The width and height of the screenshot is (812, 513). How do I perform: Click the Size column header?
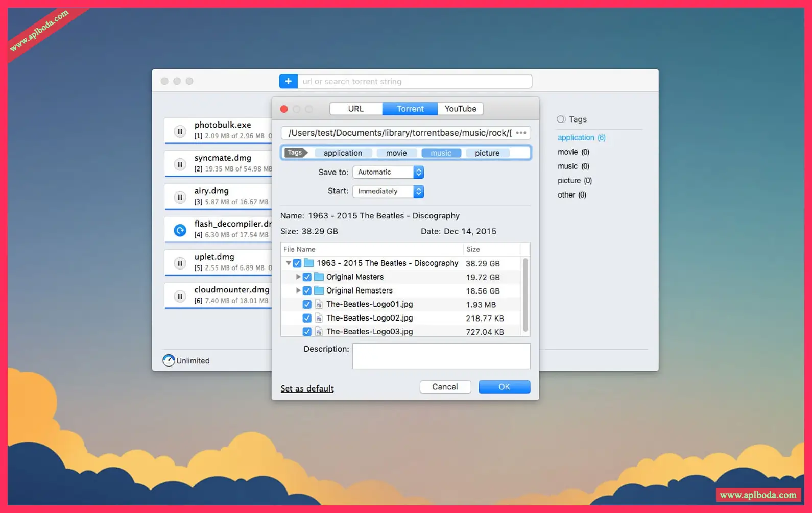[x=491, y=249]
